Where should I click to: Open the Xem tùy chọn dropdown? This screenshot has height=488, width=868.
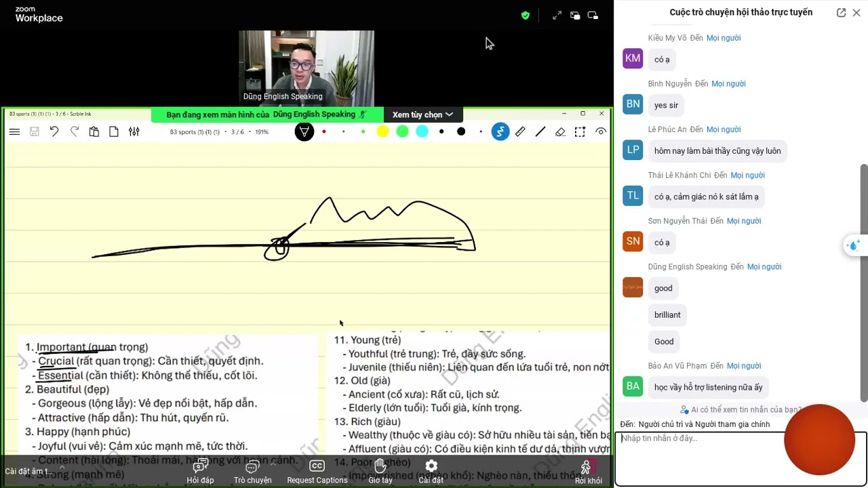tap(422, 115)
